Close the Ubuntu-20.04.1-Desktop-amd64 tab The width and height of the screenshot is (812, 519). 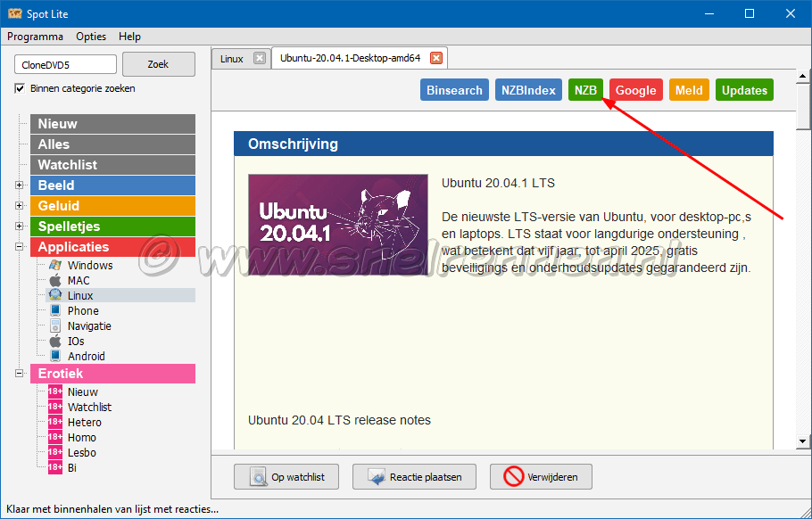click(x=436, y=58)
